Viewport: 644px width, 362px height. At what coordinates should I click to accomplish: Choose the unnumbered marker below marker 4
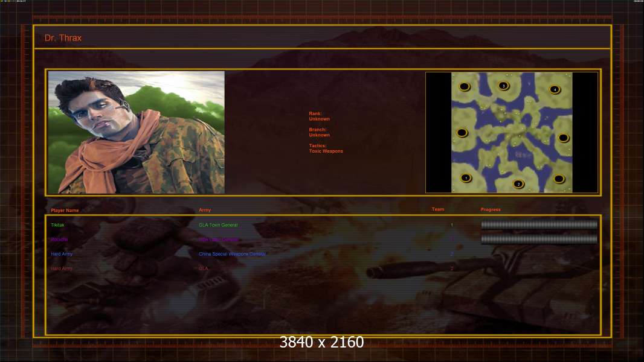tap(564, 138)
